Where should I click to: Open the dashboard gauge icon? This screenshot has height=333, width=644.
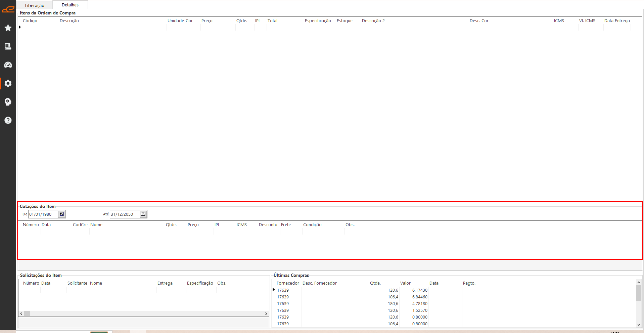point(8,65)
